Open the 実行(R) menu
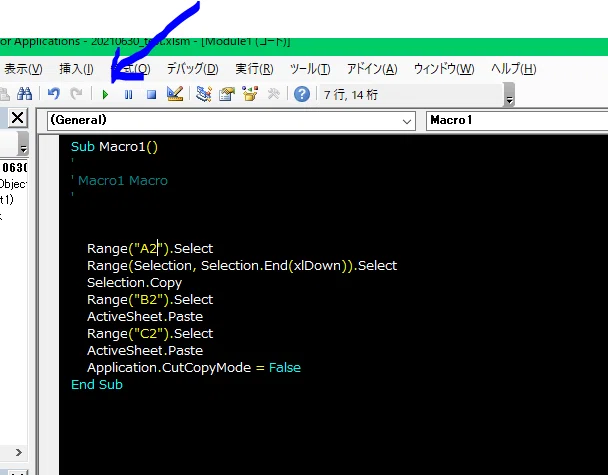 (254, 69)
